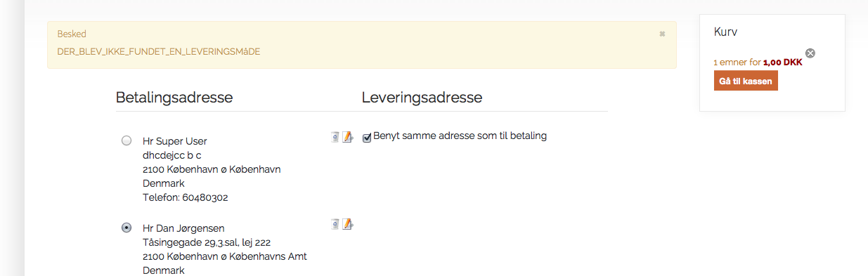Click the Leveringsadresse heading
This screenshot has width=868, height=276.
click(x=422, y=98)
